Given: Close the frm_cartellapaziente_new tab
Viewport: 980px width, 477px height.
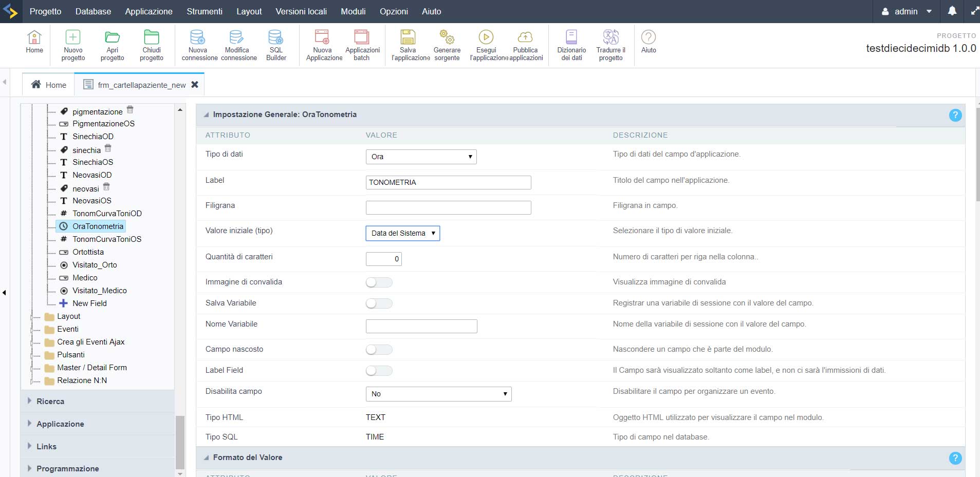Looking at the screenshot, I should [x=195, y=85].
